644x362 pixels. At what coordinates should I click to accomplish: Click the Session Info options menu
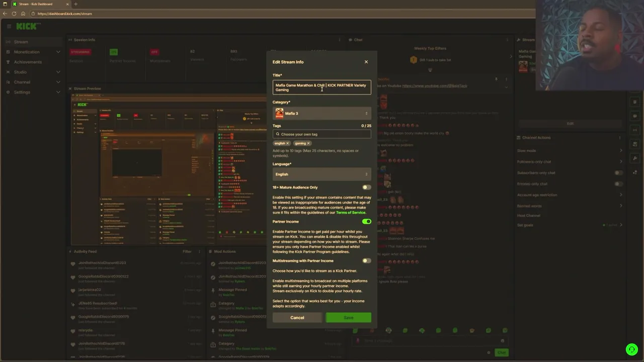tap(340, 40)
